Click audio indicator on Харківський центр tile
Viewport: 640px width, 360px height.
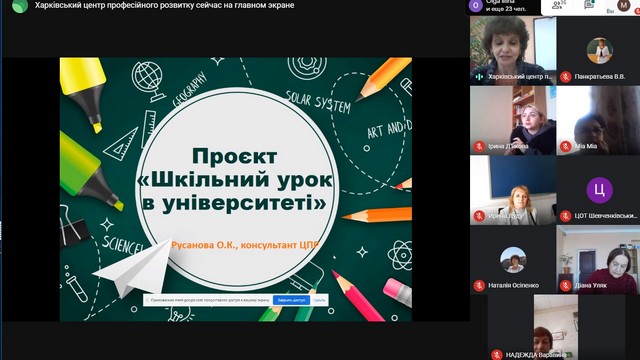pos(479,77)
